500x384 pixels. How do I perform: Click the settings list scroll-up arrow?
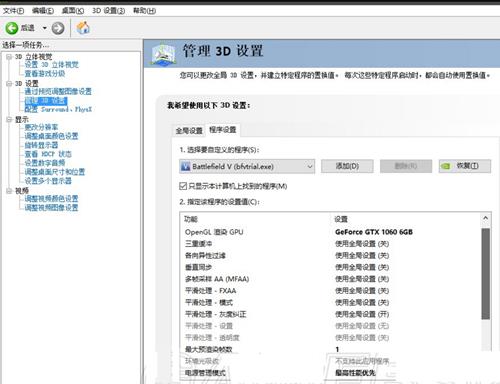[486, 218]
